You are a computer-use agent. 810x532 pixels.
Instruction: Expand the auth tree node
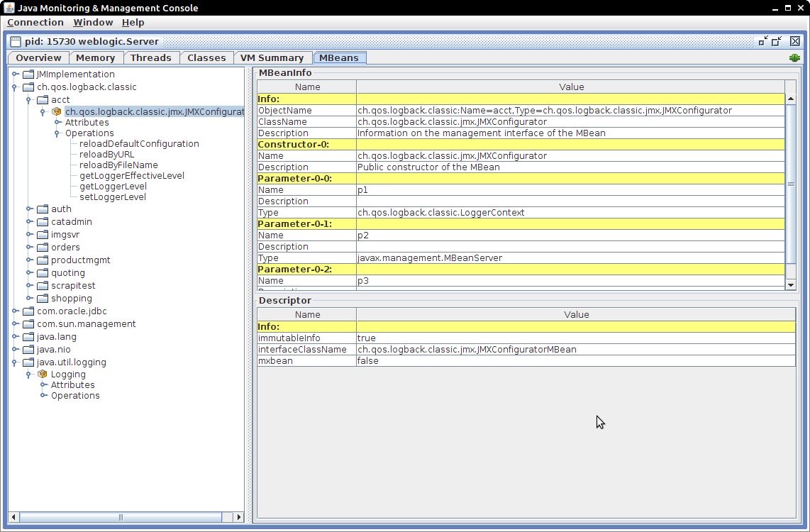30,209
